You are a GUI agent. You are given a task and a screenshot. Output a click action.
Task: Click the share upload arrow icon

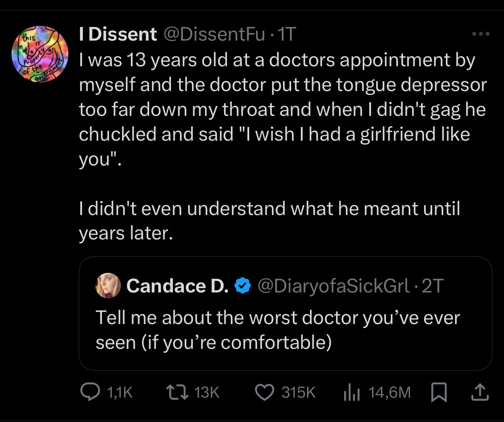(480, 392)
